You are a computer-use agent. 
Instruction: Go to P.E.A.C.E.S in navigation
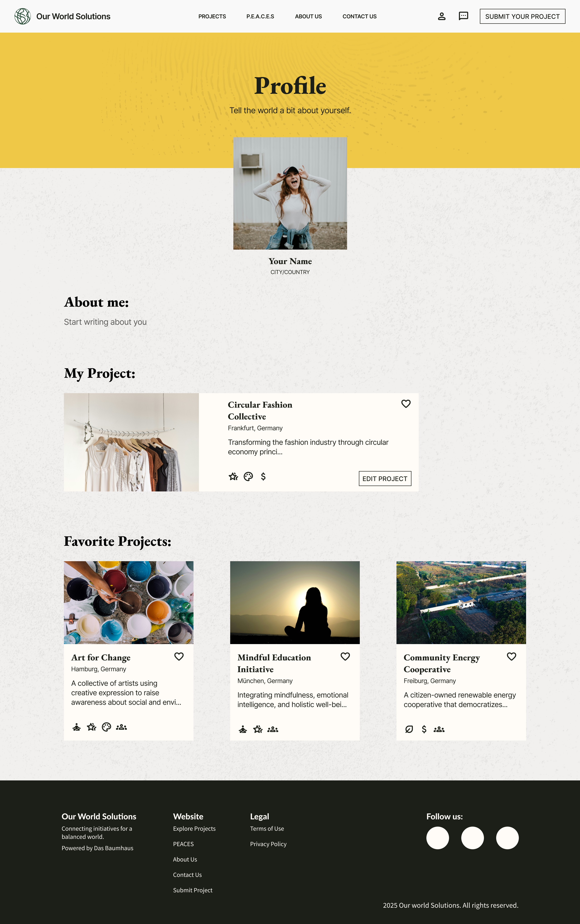pyautogui.click(x=260, y=17)
